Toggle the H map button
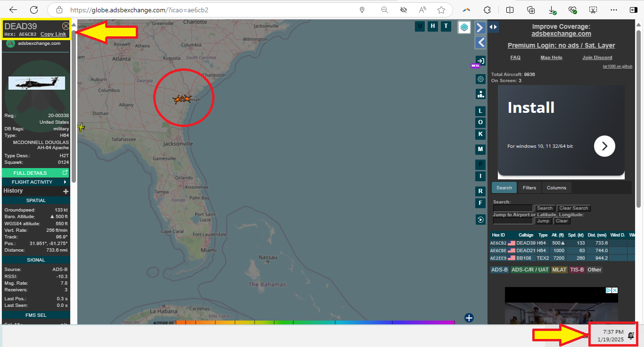Viewport: 644px width, 347px height. (433, 26)
